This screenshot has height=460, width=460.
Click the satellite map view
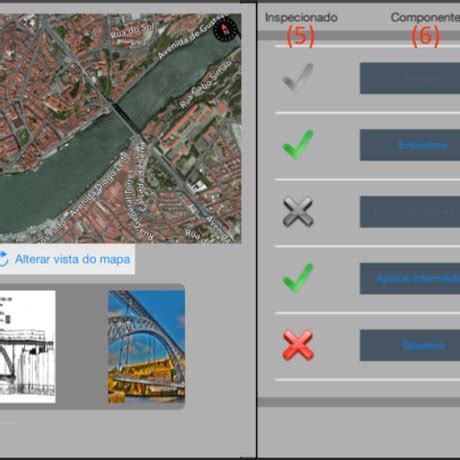point(120,128)
